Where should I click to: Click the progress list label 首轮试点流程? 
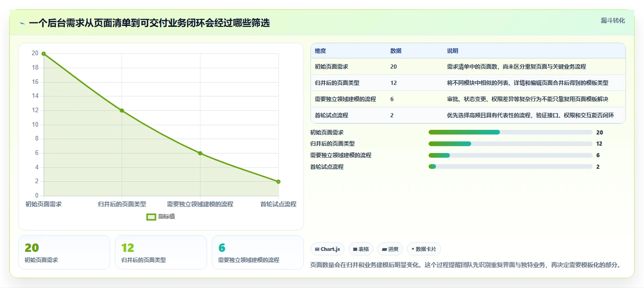pyautogui.click(x=327, y=167)
